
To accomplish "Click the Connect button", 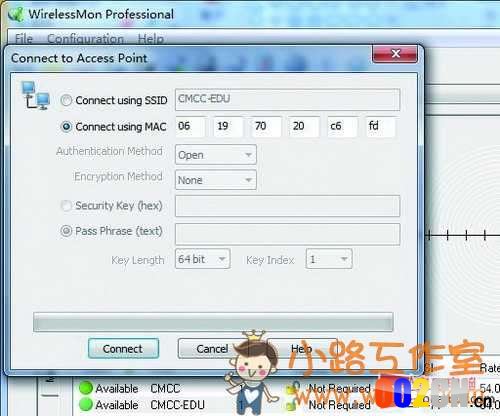I will [x=123, y=349].
